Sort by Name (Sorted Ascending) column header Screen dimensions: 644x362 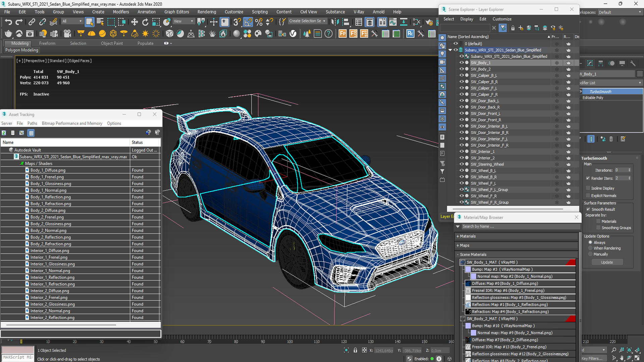coord(498,37)
